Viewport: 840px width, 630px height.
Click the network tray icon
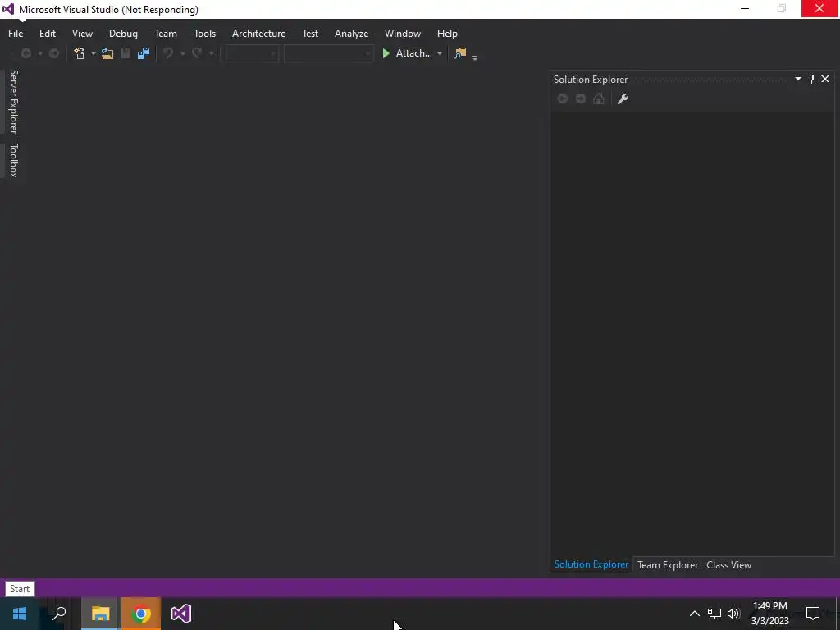[x=714, y=614]
